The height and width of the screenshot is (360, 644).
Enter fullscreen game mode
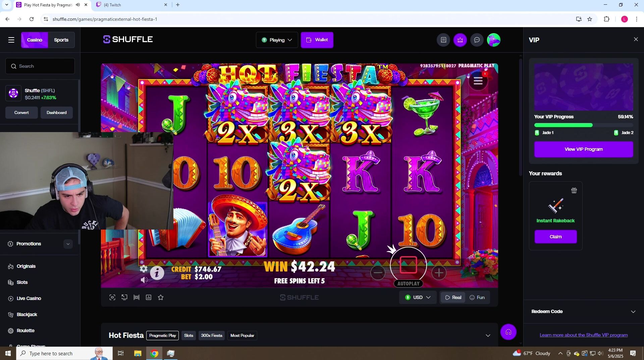point(112,297)
